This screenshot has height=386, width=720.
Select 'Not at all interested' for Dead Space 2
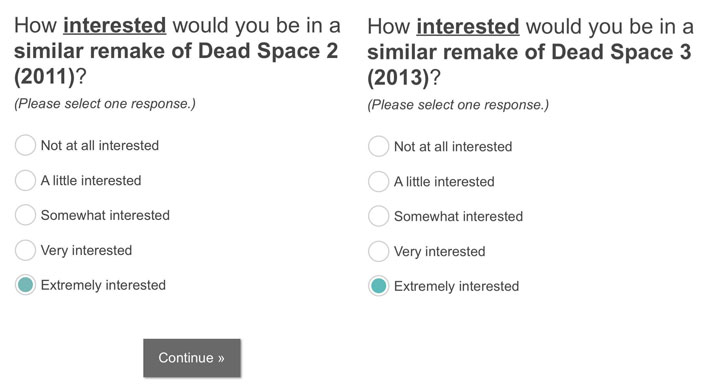pyautogui.click(x=25, y=145)
